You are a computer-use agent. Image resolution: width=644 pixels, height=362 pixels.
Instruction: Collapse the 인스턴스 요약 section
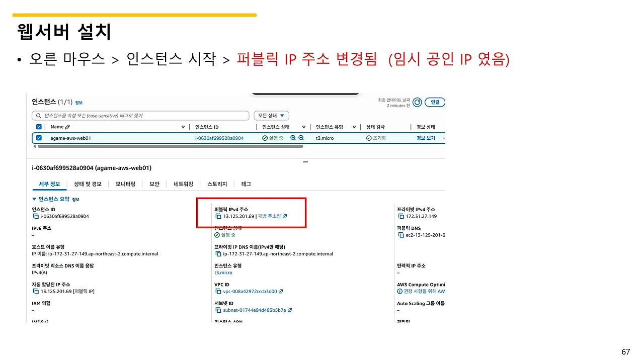click(x=35, y=199)
